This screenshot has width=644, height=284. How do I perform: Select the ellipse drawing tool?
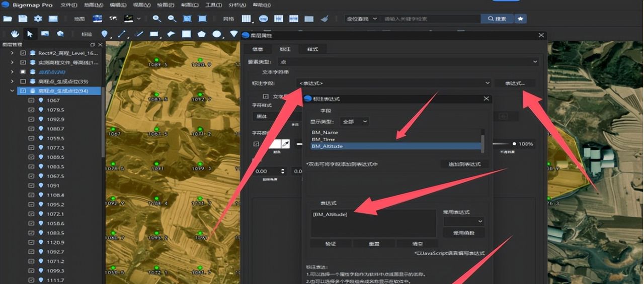pos(217,34)
